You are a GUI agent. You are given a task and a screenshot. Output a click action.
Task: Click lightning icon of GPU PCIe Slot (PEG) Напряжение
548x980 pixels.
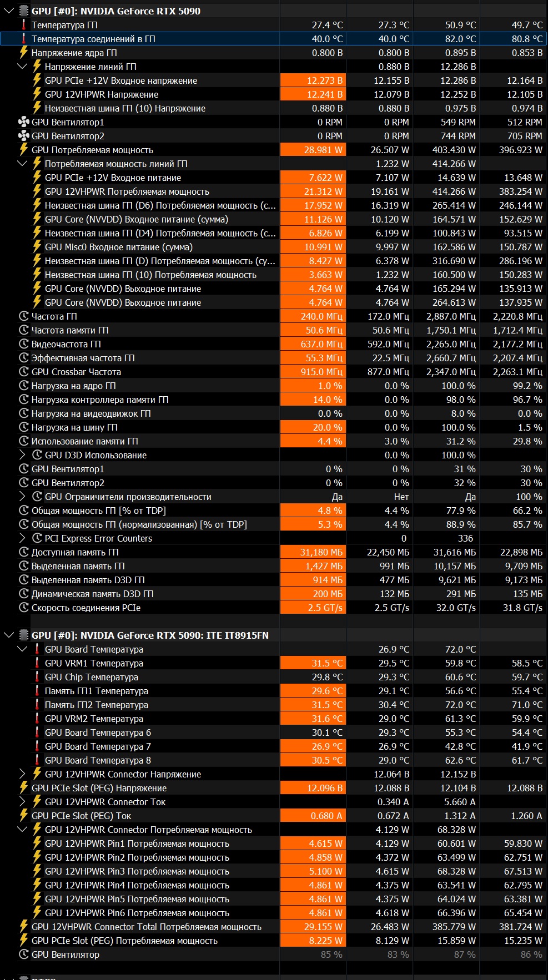click(23, 787)
